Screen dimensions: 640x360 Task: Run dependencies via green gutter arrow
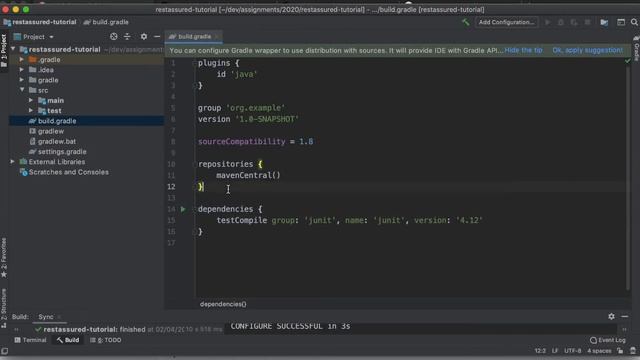[x=183, y=209]
